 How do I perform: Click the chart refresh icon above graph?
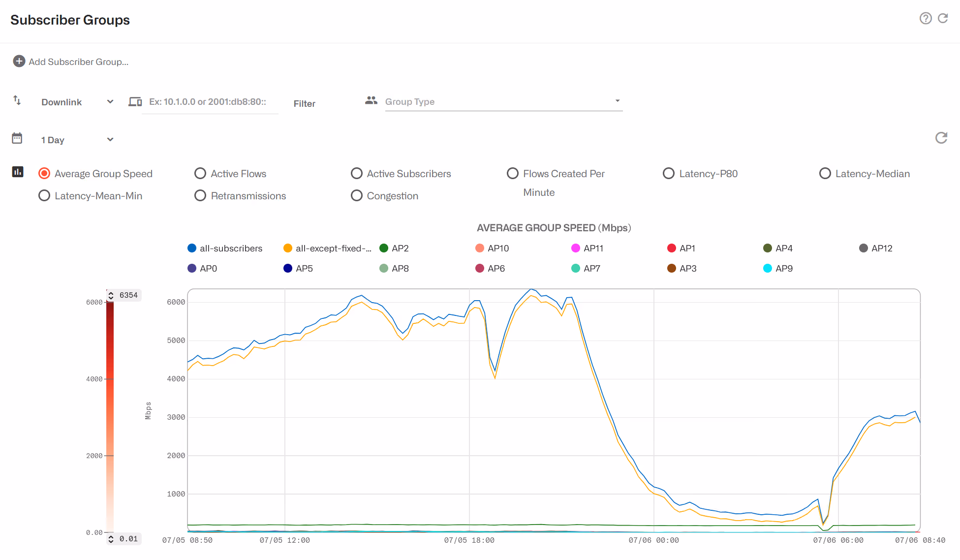click(x=941, y=138)
